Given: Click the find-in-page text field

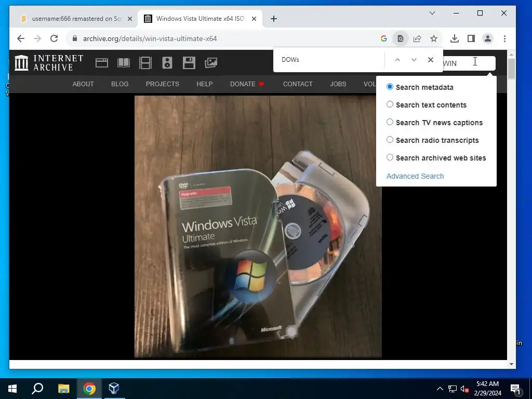Looking at the screenshot, I should pos(331,60).
